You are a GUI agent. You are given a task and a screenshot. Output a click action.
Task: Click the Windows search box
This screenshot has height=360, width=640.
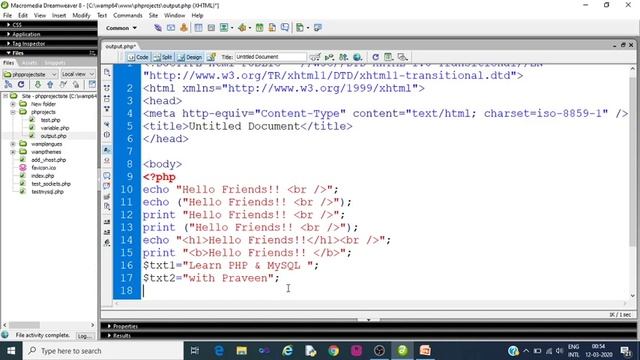coord(104,351)
